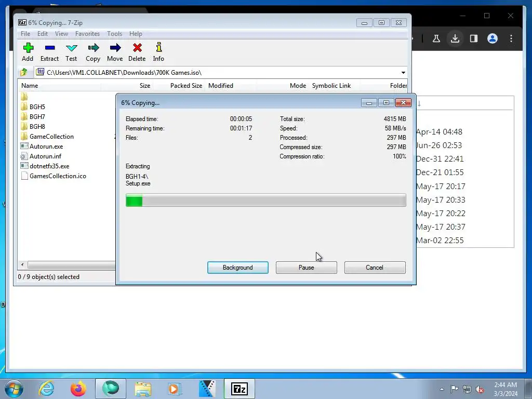
Task: Open Chrome profile avatar
Action: pyautogui.click(x=493, y=38)
